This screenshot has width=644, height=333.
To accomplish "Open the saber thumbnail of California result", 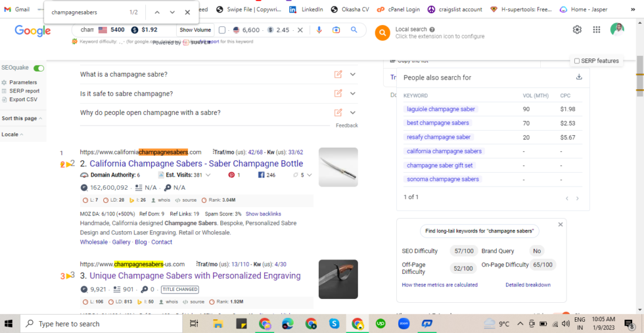I will tap(338, 167).
